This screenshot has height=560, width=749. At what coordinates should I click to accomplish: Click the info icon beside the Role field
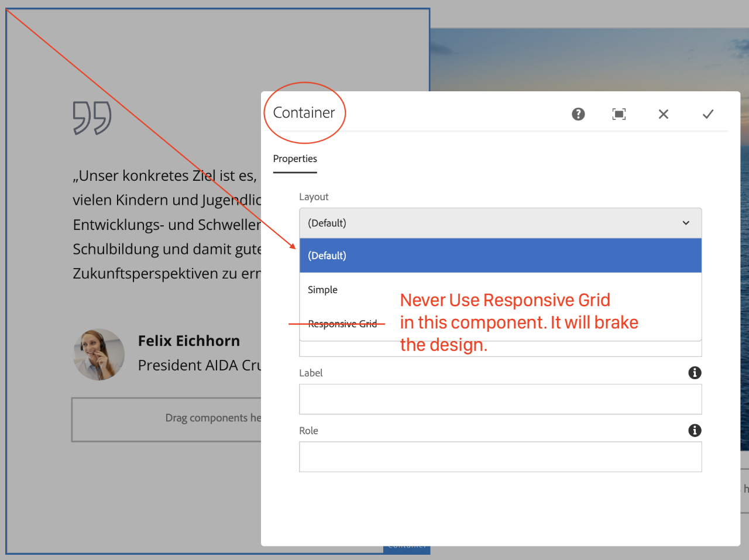695,430
